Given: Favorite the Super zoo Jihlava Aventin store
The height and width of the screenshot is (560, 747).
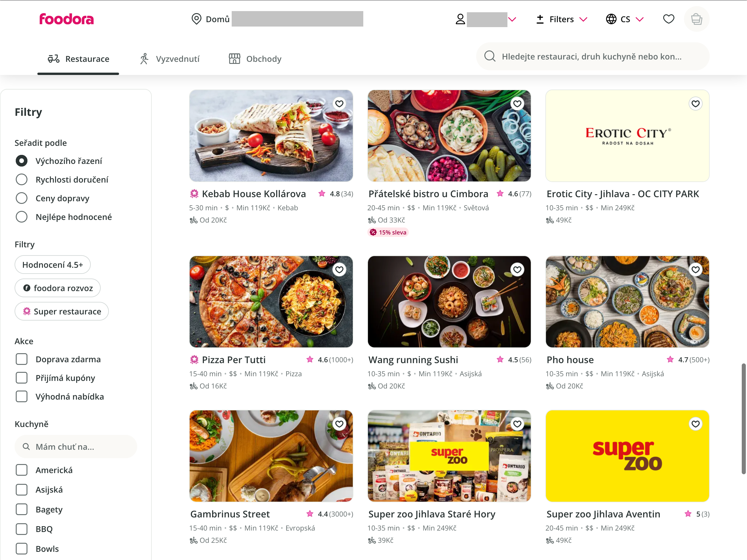Looking at the screenshot, I should pyautogui.click(x=695, y=423).
